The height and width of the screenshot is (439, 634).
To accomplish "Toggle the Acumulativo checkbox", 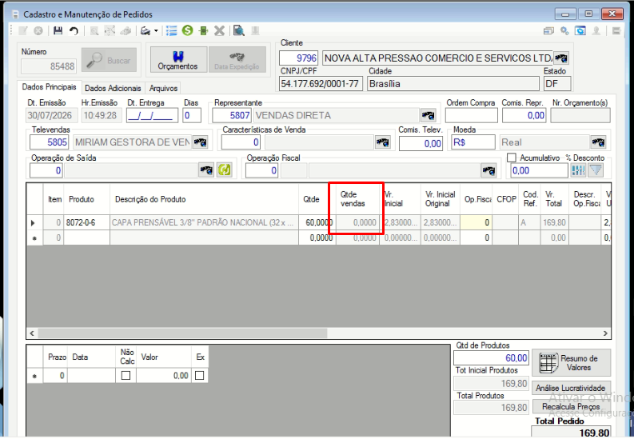I will click(511, 158).
